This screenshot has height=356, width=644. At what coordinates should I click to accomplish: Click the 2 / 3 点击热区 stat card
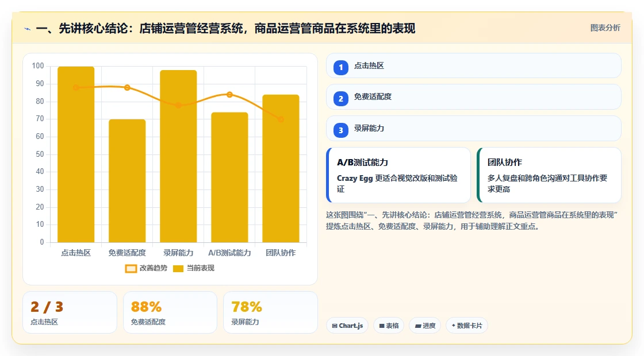(70, 312)
